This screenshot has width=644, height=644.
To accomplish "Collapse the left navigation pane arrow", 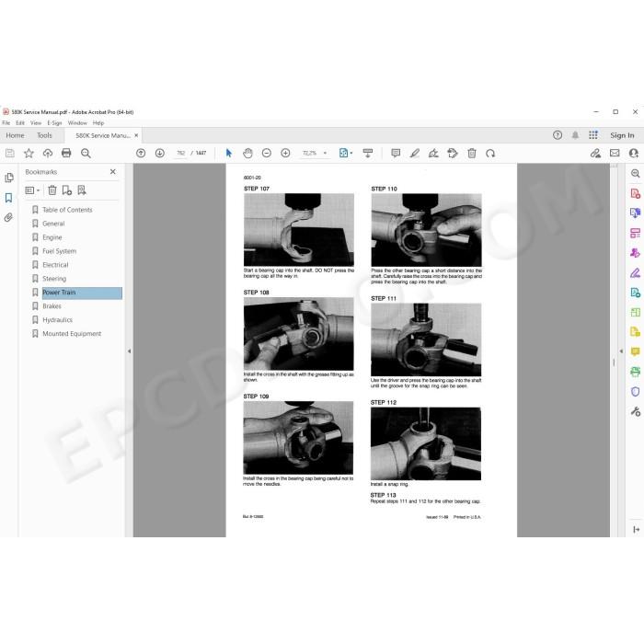I will (129, 351).
